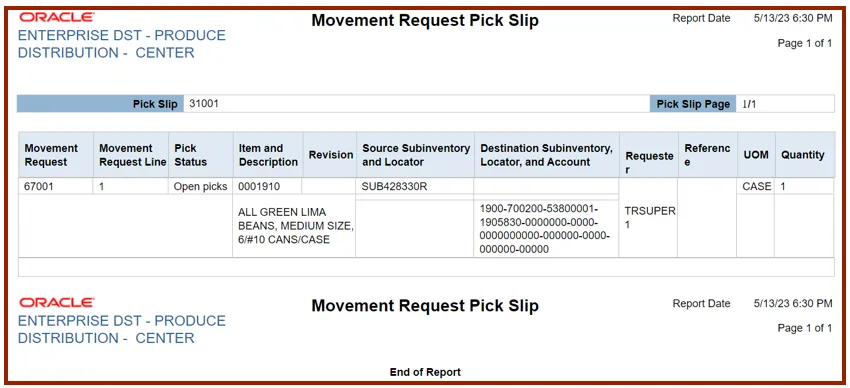The image size is (850, 388).
Task: Click the Movement Request Line header
Action: (x=131, y=155)
